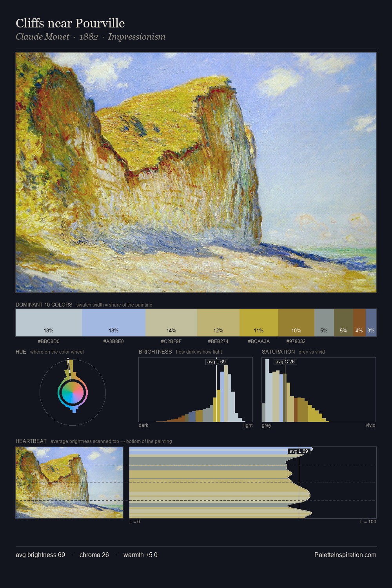
Task: Click the 'grey' axis label under saturation
Action: [x=267, y=425]
